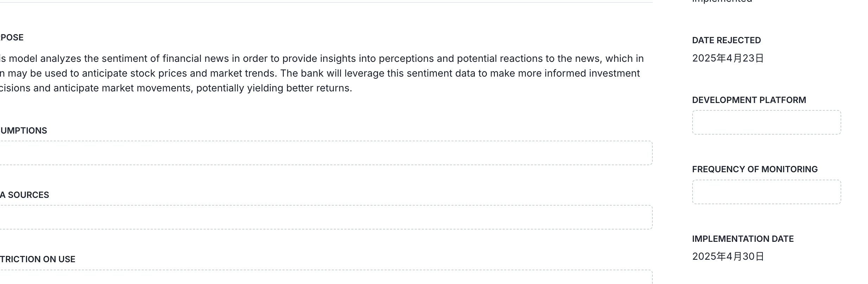Click the Restriction on Use label
This screenshot has width=868, height=284.
tap(38, 259)
